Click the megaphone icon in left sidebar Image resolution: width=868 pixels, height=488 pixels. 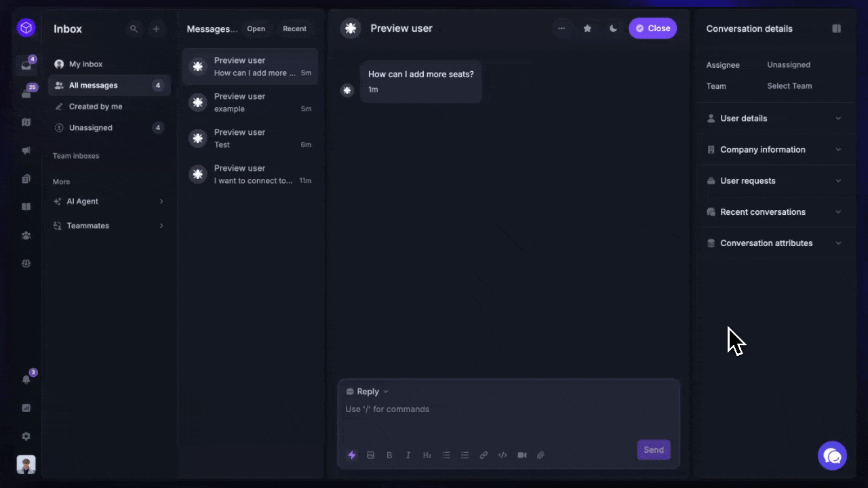26,150
